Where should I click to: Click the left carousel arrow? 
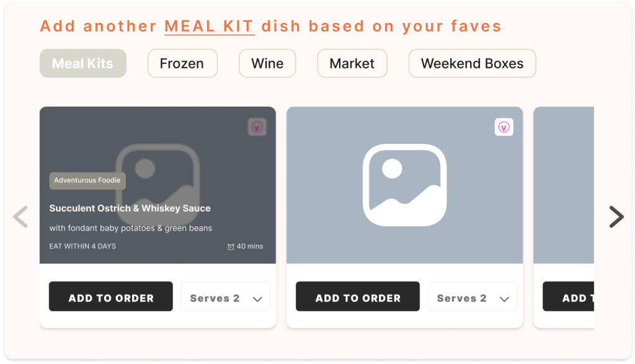coord(20,217)
